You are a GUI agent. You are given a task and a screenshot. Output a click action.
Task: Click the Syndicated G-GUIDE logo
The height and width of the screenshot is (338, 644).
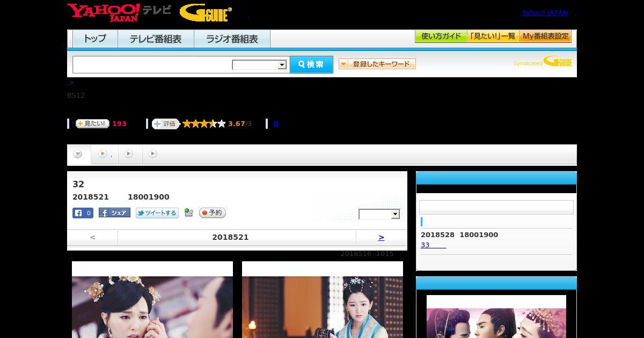(x=543, y=62)
